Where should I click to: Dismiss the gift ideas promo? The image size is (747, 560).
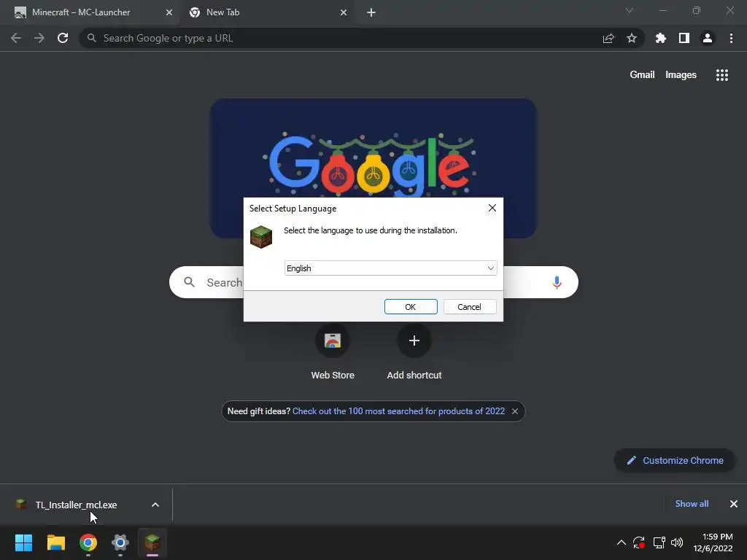click(515, 411)
